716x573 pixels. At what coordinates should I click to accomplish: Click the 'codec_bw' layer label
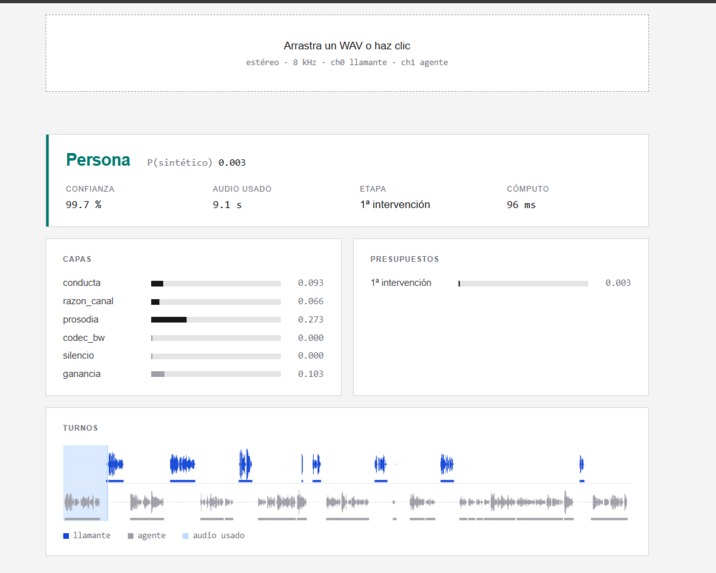pos(84,337)
